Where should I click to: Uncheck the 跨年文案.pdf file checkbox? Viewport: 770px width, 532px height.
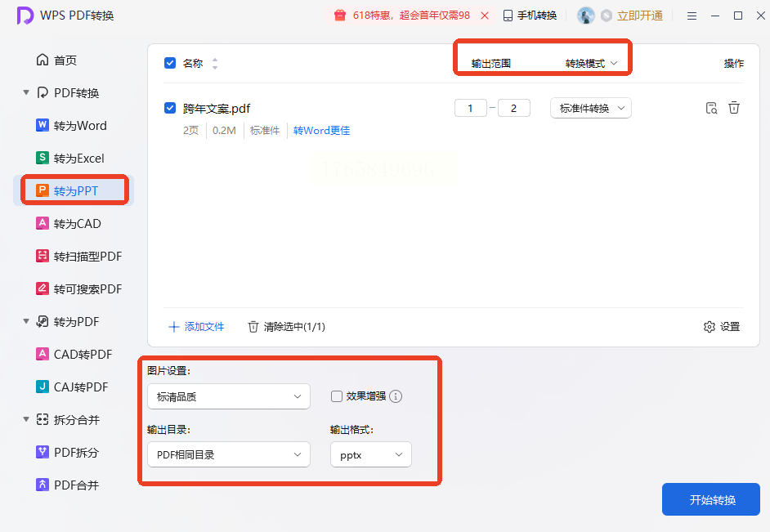[x=170, y=108]
